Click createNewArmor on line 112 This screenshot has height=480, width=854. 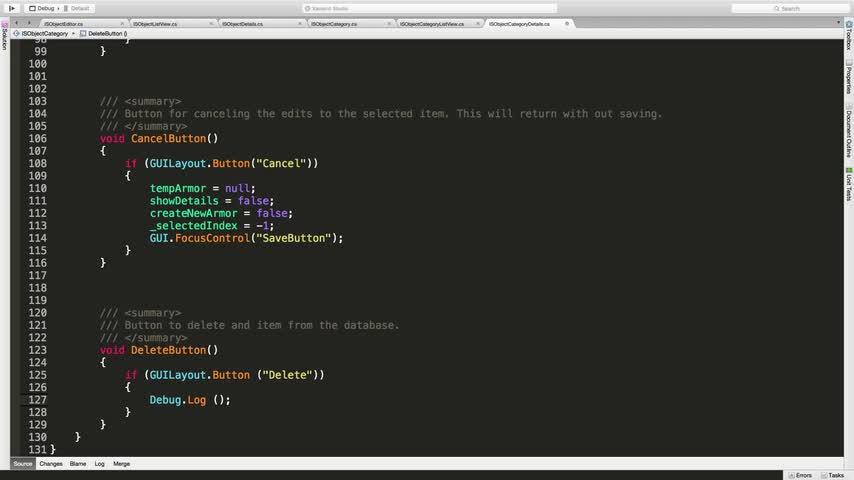point(193,214)
